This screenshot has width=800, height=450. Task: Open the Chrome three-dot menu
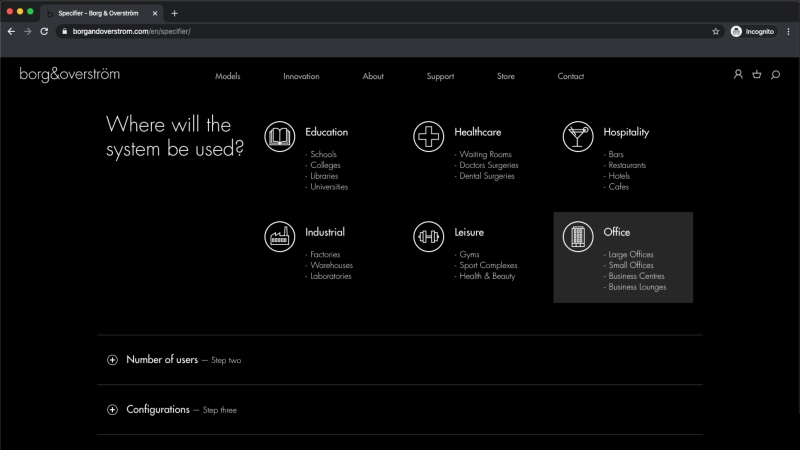(788, 32)
